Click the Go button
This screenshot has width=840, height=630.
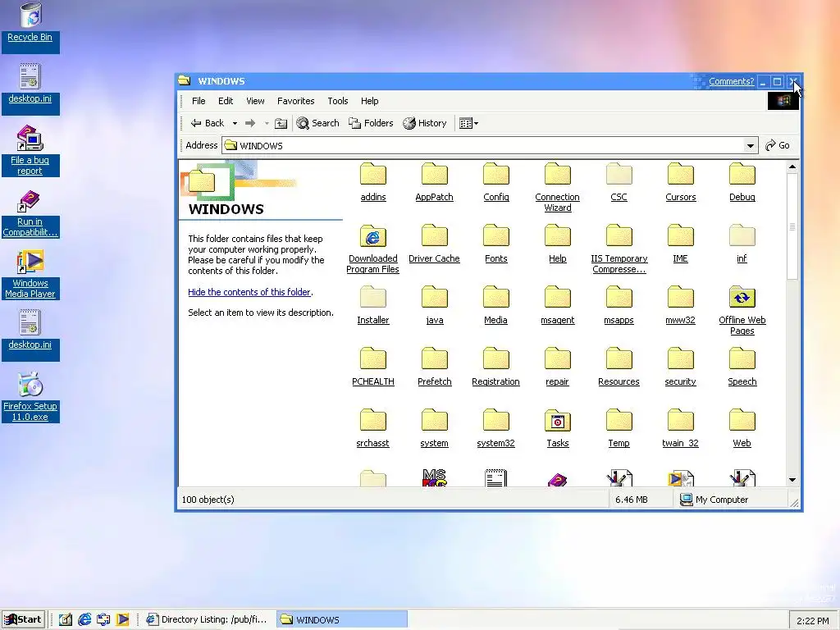click(x=778, y=145)
